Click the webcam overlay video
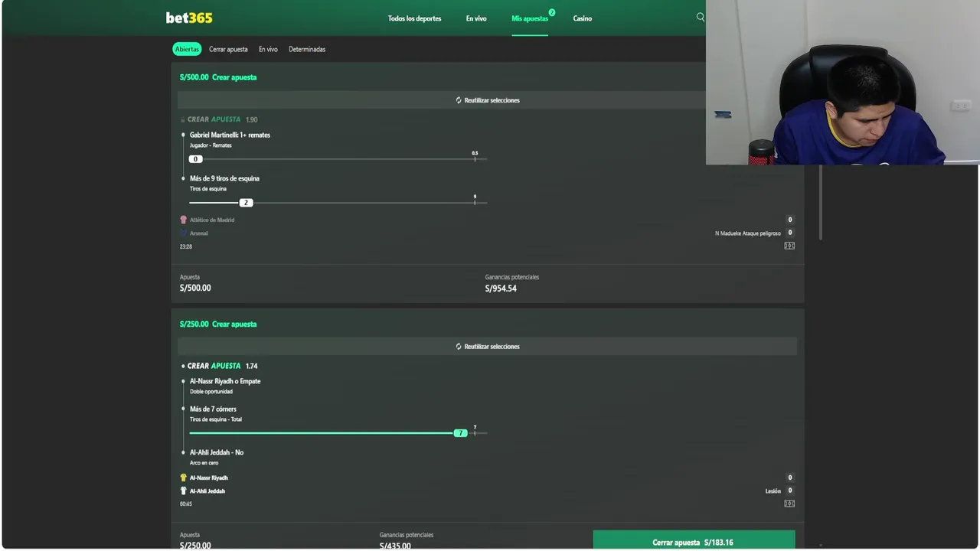The image size is (980, 551). 842,82
